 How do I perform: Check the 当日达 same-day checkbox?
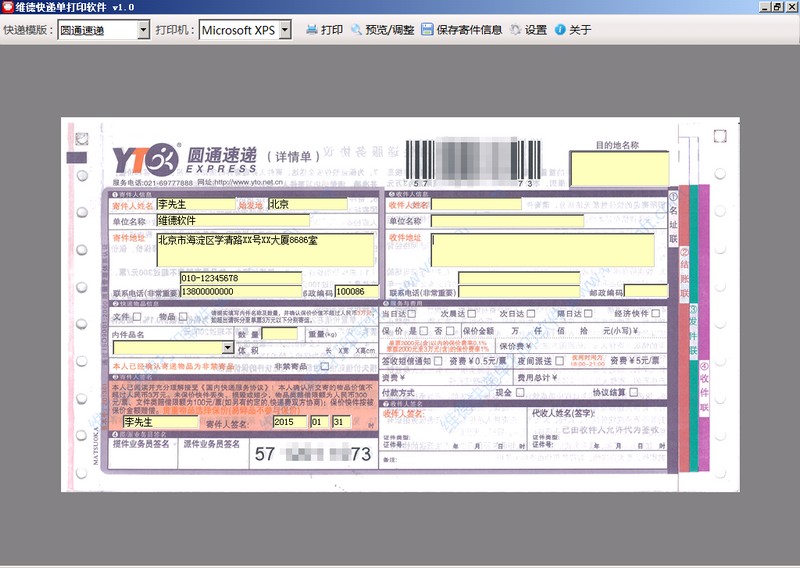pos(412,313)
